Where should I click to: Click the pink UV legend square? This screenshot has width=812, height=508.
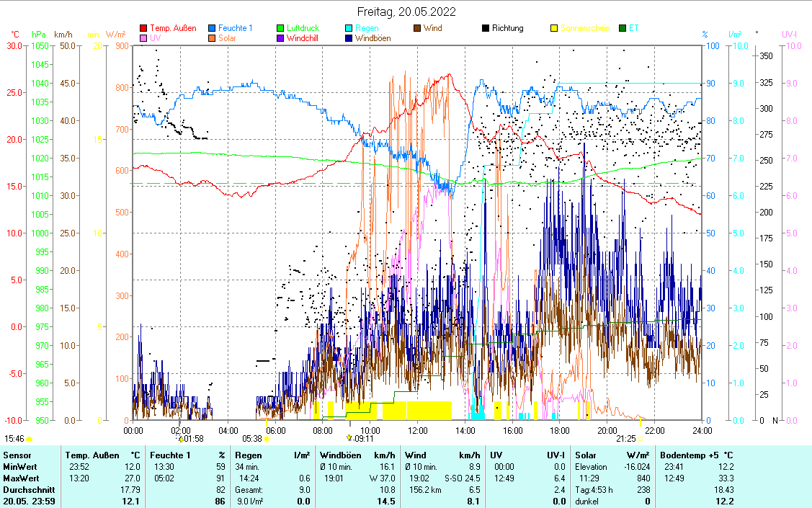pos(143,38)
